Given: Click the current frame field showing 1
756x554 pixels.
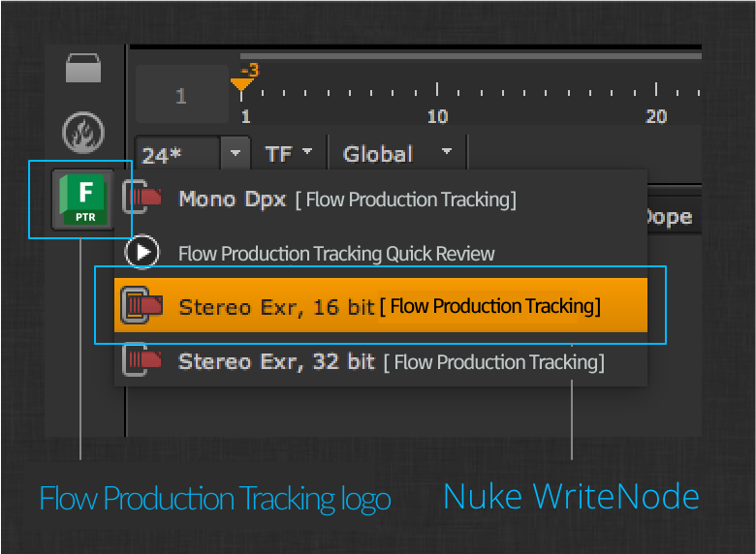Looking at the screenshot, I should [x=182, y=95].
